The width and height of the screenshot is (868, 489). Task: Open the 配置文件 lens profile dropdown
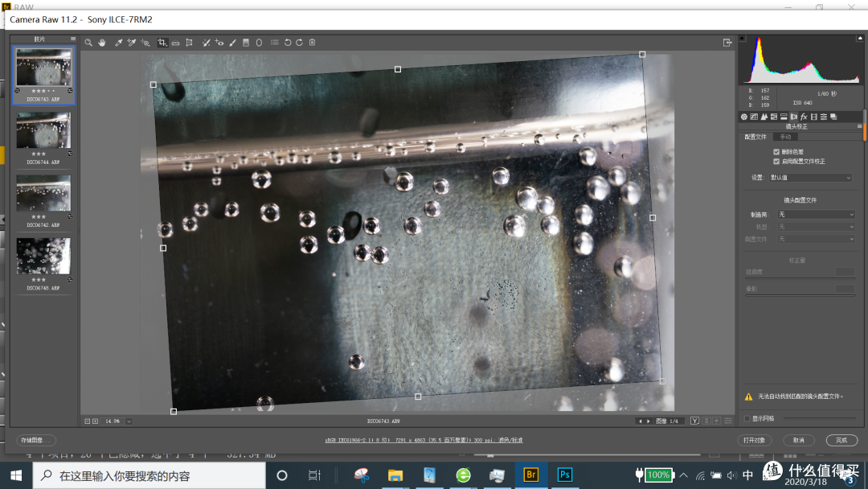click(817, 239)
